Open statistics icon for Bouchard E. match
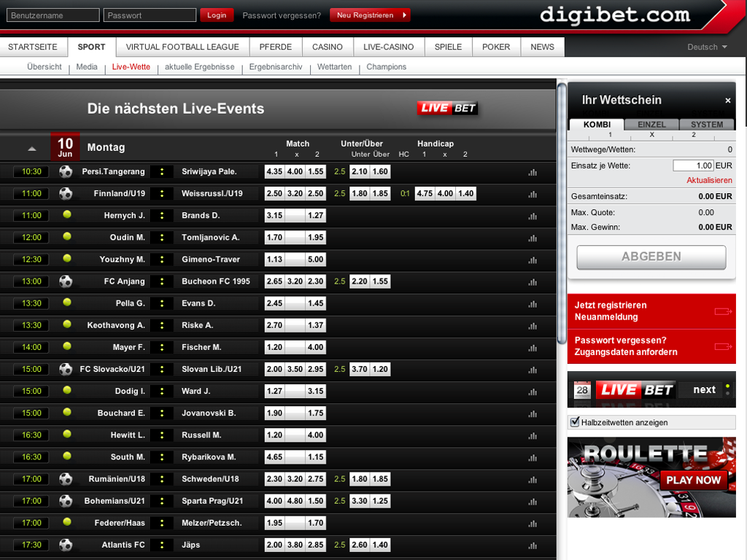The width and height of the screenshot is (747, 560). coord(533,414)
